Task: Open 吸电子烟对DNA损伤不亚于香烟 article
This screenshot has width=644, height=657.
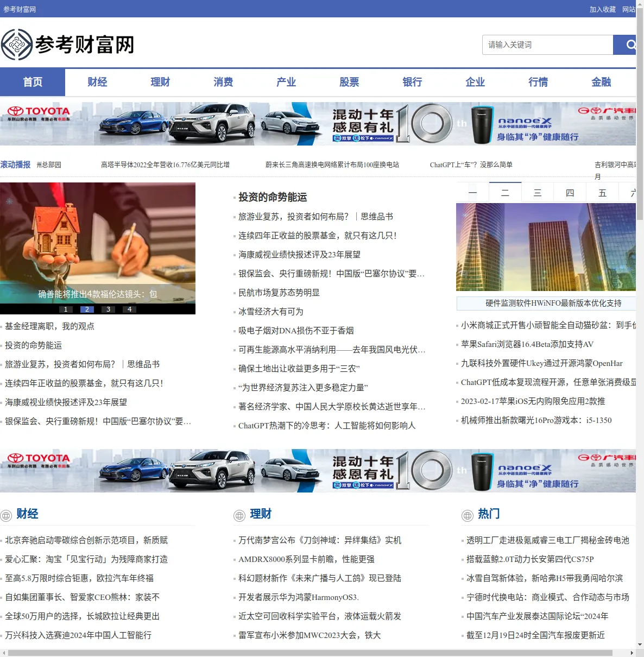Action: 296,331
